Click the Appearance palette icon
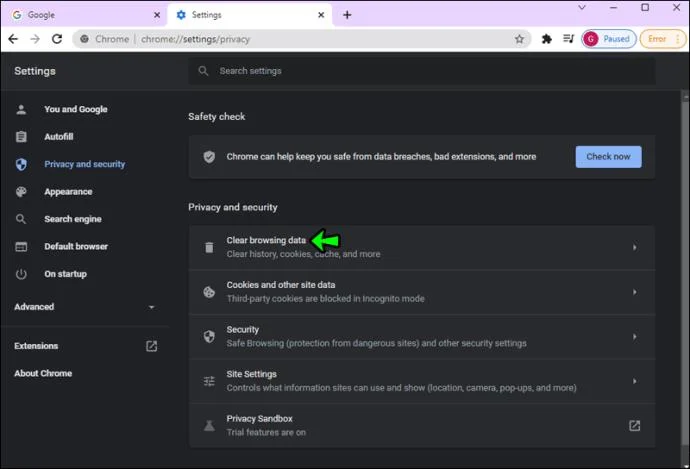The image size is (690, 469). 21,192
